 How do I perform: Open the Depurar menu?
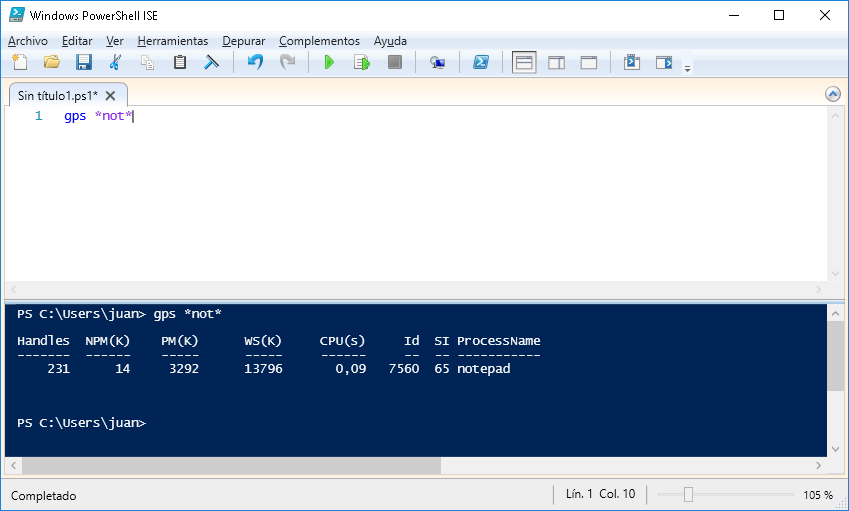[x=244, y=41]
